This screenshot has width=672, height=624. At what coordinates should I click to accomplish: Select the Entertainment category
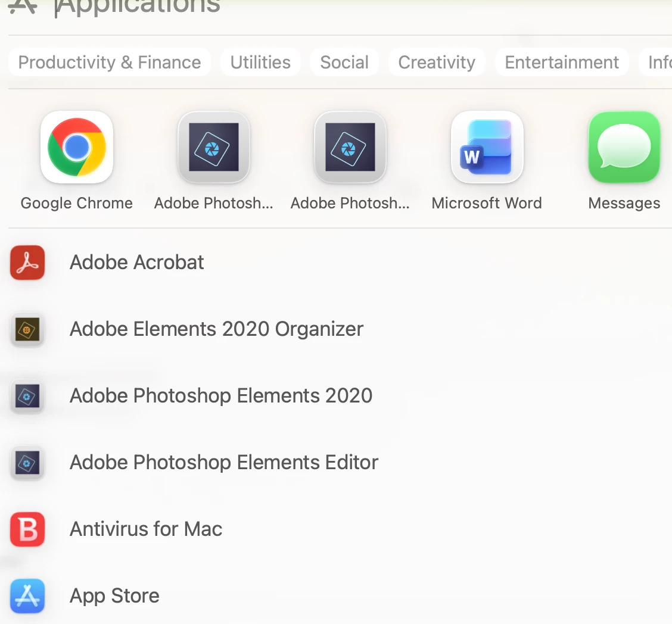point(562,62)
